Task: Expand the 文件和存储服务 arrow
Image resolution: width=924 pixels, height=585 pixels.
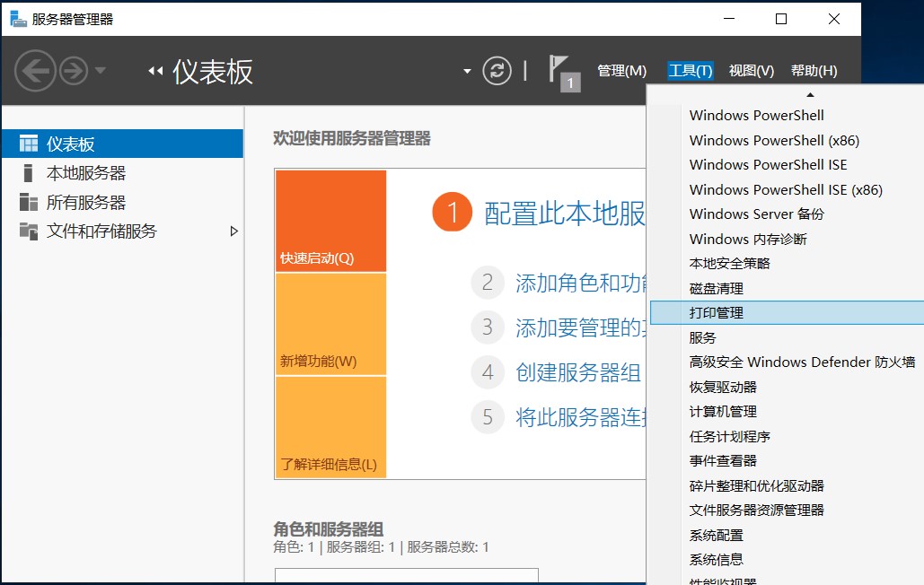Action: pyautogui.click(x=234, y=231)
